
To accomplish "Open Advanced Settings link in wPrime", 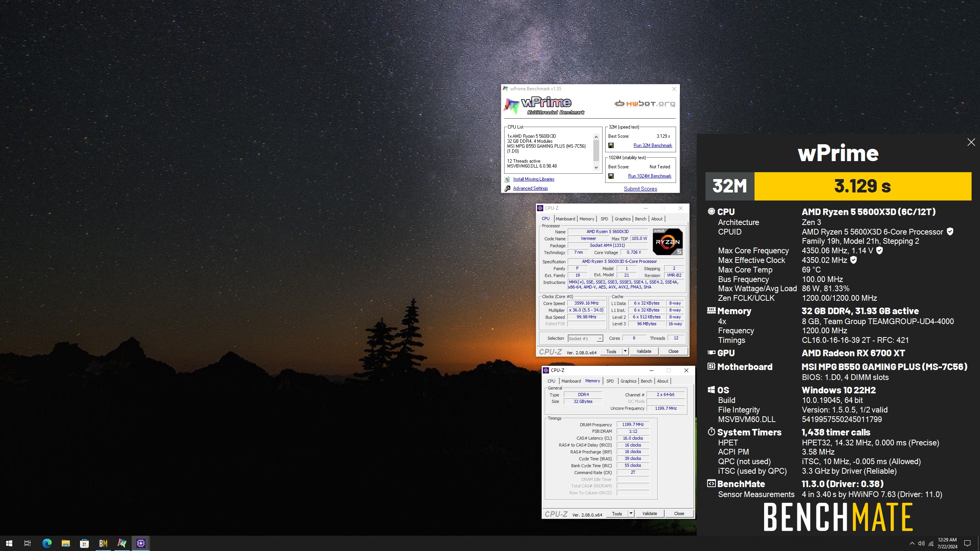I will [x=530, y=188].
